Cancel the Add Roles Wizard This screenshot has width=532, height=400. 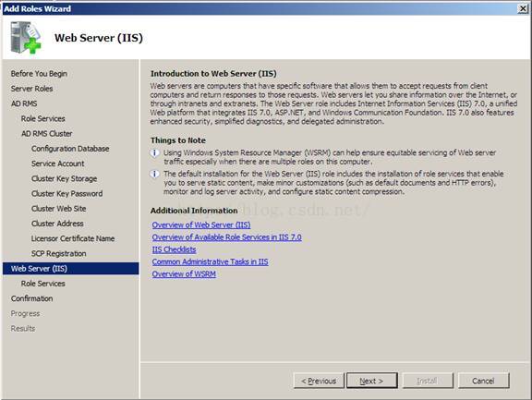[x=483, y=381]
